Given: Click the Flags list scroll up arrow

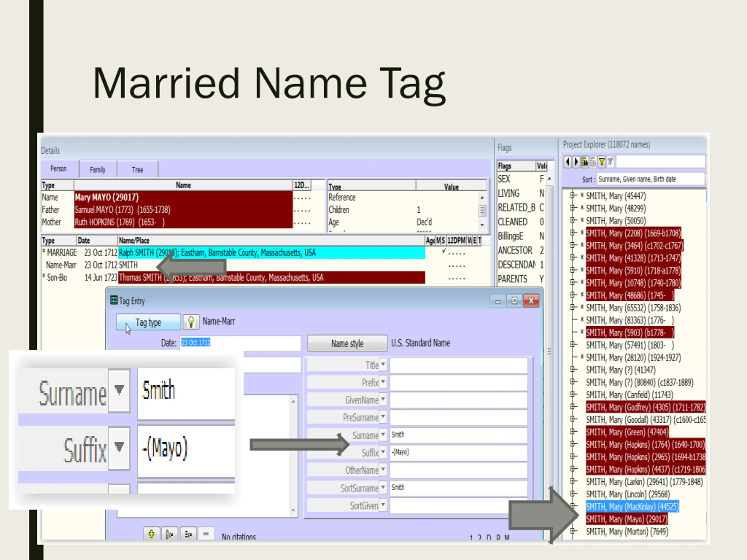Looking at the screenshot, I should (549, 178).
